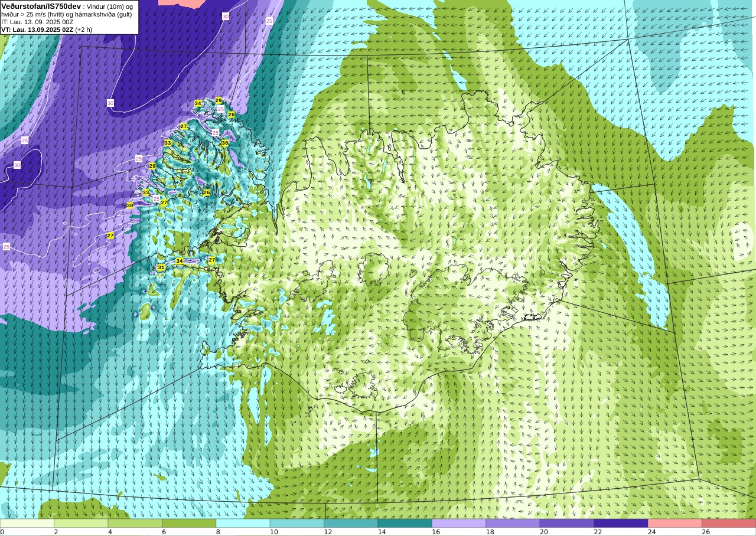The height and width of the screenshot is (536, 756).
Task: Click the 6–8 m/s green legend swatch
Action: [189, 523]
